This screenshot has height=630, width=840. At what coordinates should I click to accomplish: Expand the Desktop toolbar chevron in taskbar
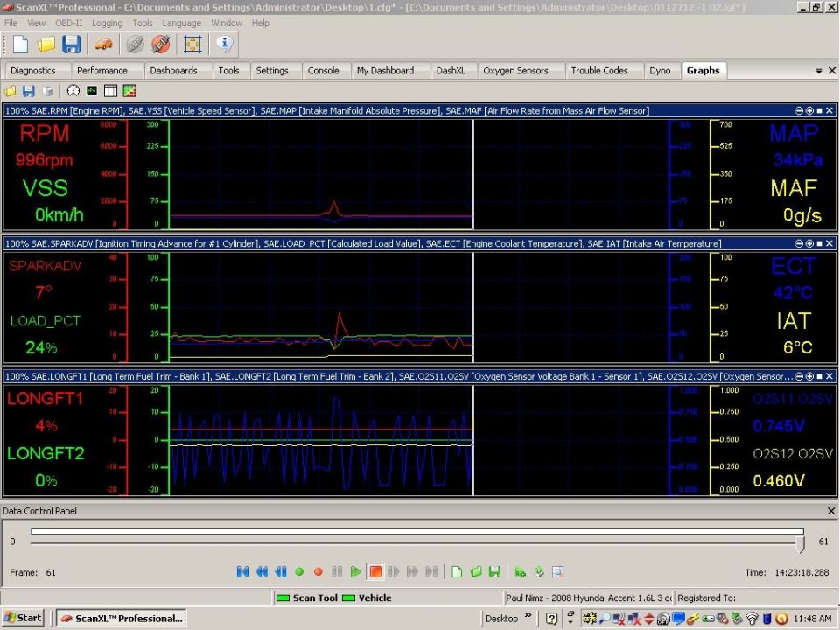[528, 615]
